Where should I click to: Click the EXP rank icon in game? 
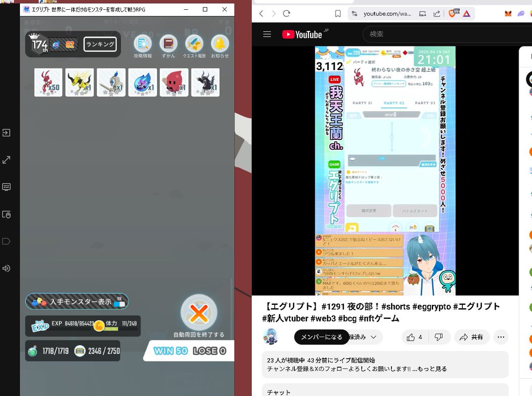point(40,326)
